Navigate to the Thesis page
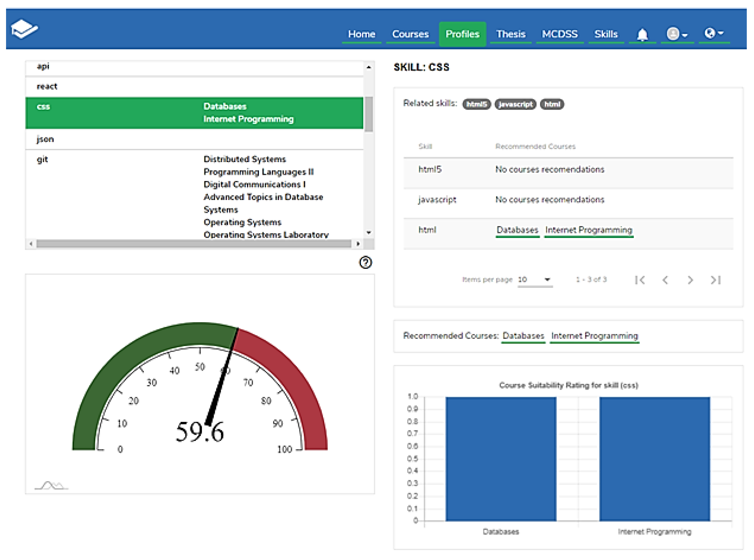 (x=511, y=34)
